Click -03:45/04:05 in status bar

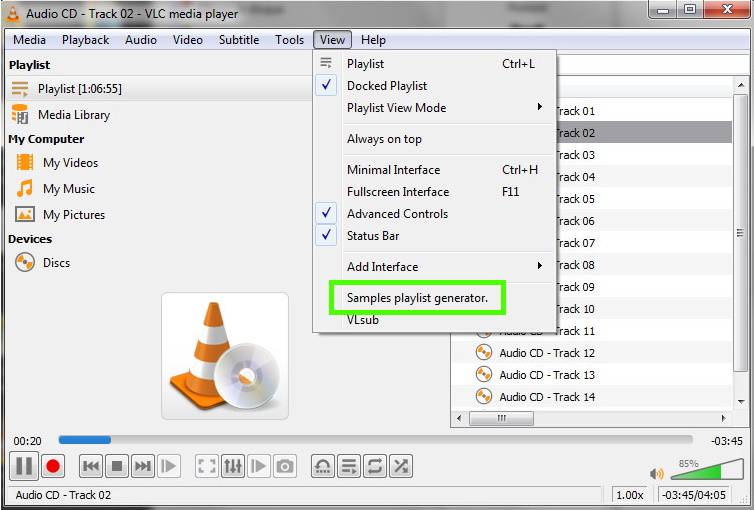point(694,495)
